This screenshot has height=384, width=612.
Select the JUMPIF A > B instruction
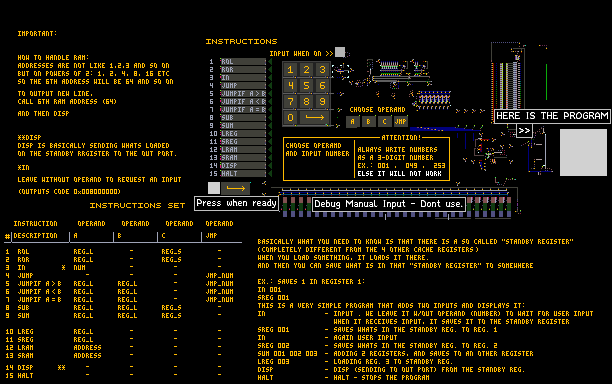[x=243, y=94]
